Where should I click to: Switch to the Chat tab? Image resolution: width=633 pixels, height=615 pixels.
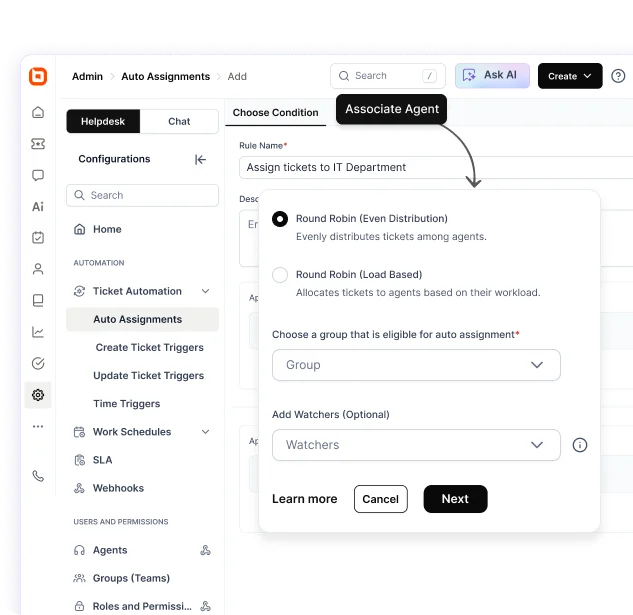[179, 121]
